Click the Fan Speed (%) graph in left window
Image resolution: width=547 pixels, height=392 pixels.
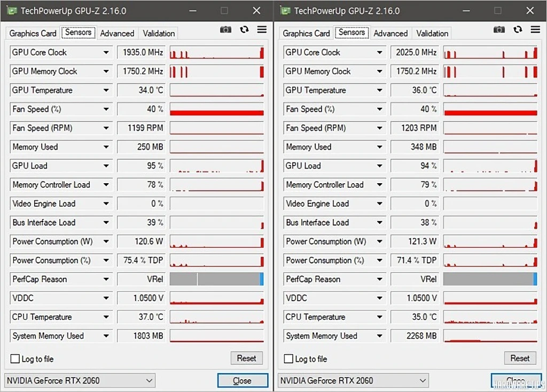point(217,109)
